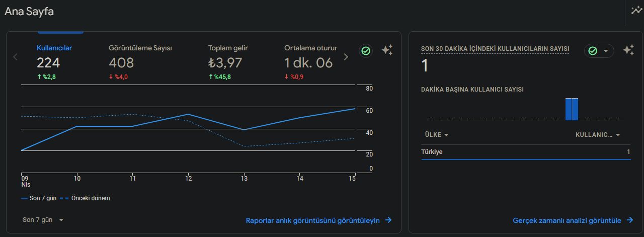Click the Türkiye country row
This screenshot has height=237, width=644.
pos(526,152)
